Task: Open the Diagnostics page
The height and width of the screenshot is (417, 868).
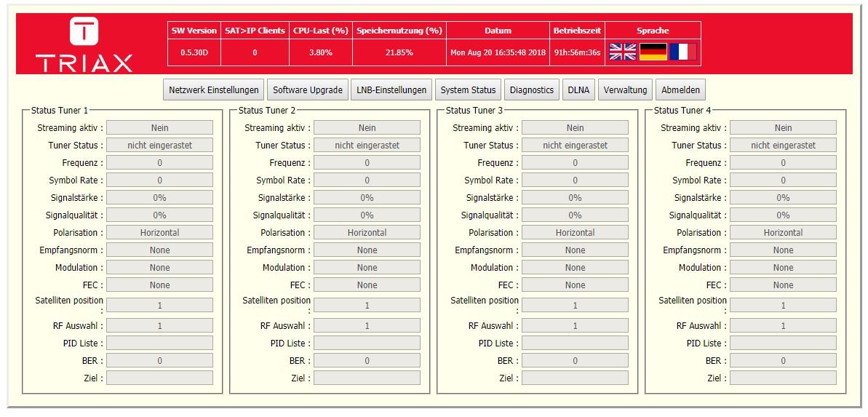Action: pos(531,90)
